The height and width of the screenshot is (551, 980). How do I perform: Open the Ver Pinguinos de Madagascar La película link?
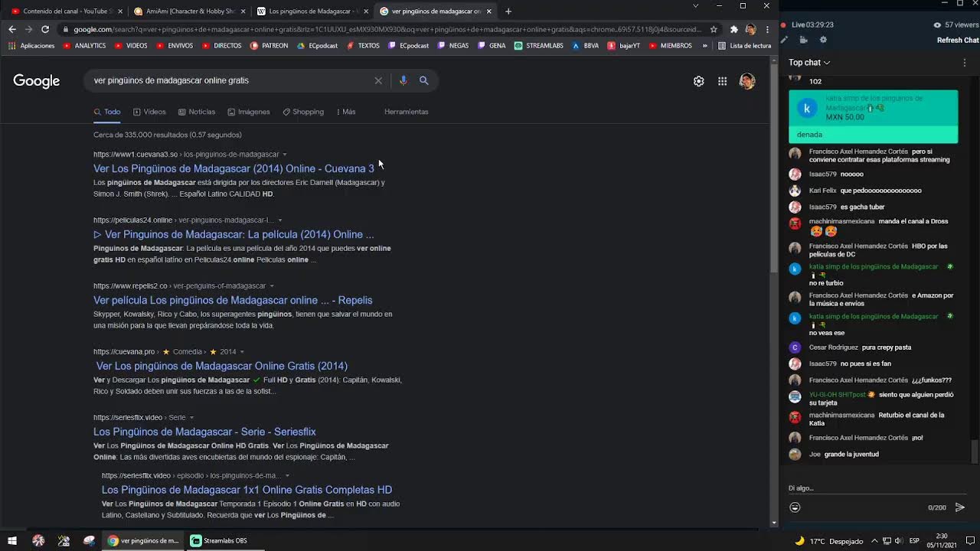pyautogui.click(x=234, y=234)
